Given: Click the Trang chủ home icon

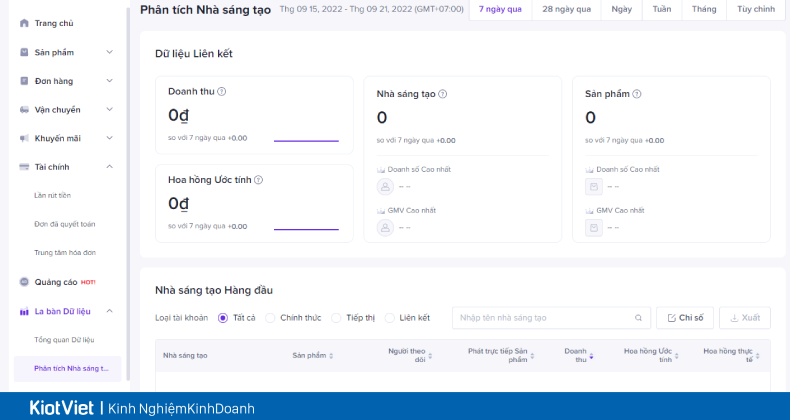Looking at the screenshot, I should [25, 22].
